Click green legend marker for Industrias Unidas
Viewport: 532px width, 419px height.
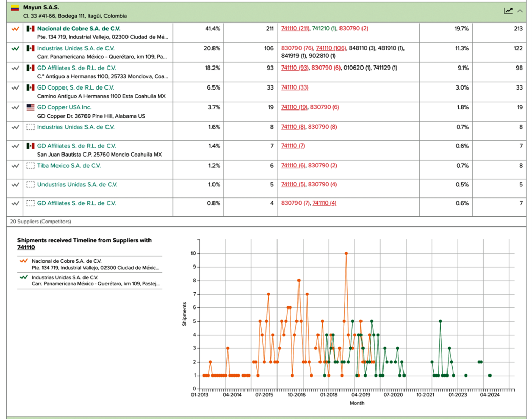coord(24,277)
